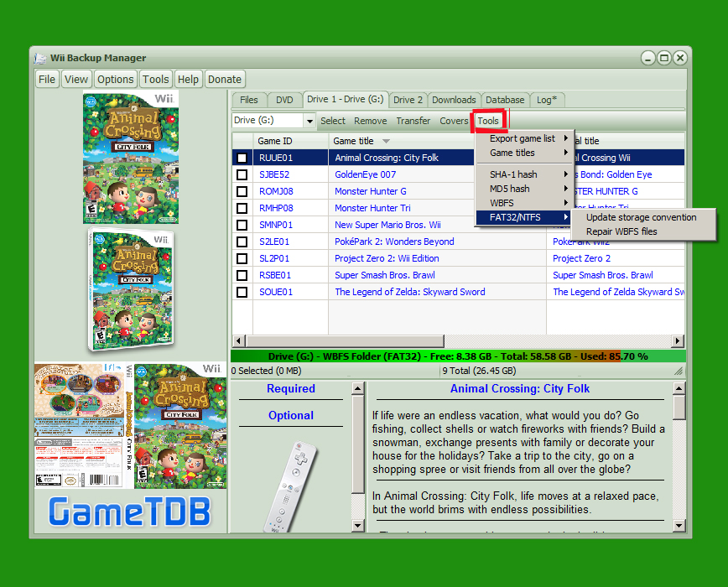This screenshot has width=728, height=587.
Task: Click the GameTDB logo
Action: point(129,512)
